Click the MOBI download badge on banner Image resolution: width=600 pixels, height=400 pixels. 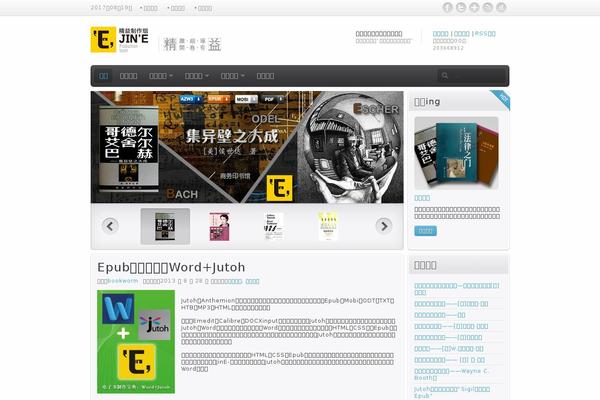[246, 99]
